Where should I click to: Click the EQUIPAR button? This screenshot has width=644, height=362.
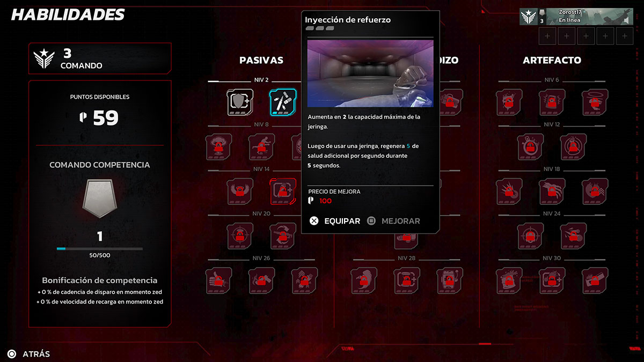pos(335,221)
